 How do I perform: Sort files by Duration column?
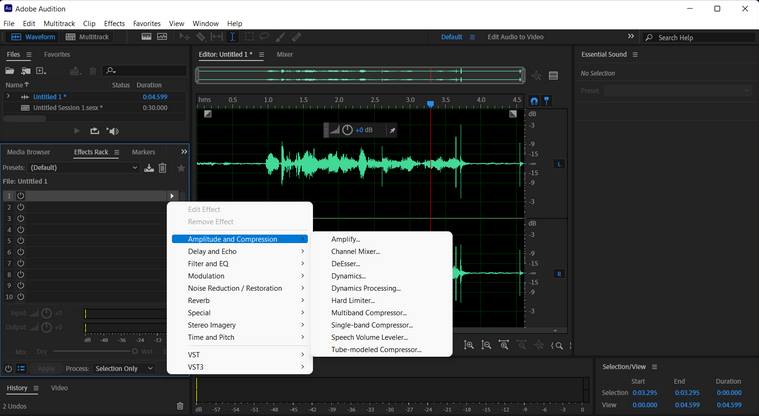pyautogui.click(x=149, y=85)
